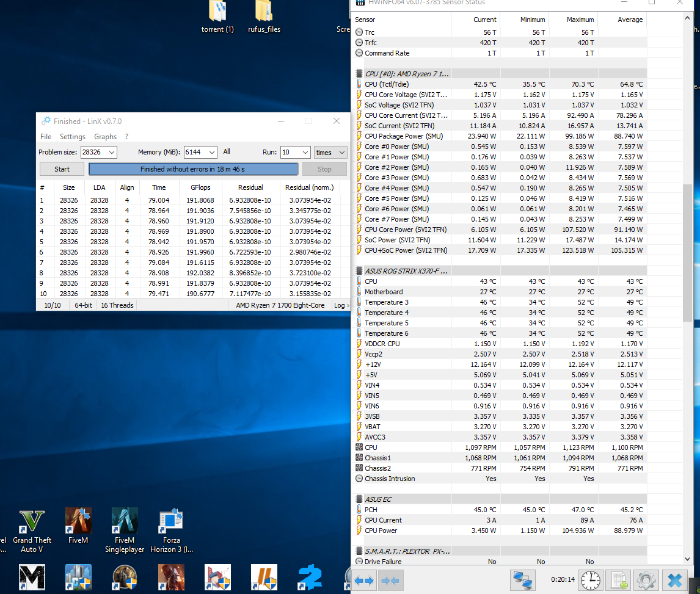Image resolution: width=700 pixels, height=594 pixels.
Task: Select the black M game desktop shortcut
Action: (x=32, y=577)
